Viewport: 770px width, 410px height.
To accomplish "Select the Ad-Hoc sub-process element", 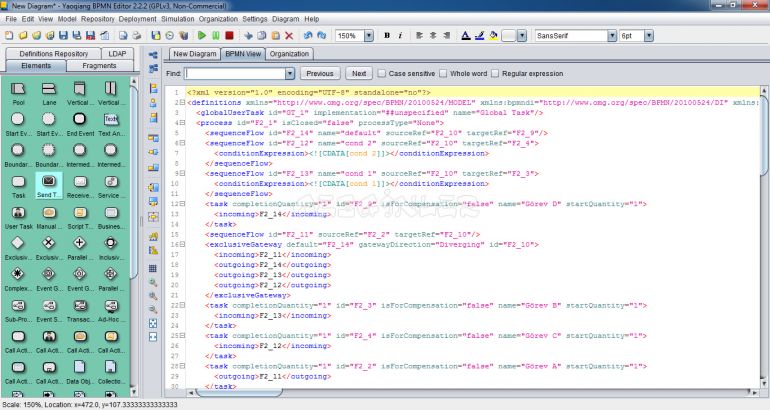I will pos(111,309).
